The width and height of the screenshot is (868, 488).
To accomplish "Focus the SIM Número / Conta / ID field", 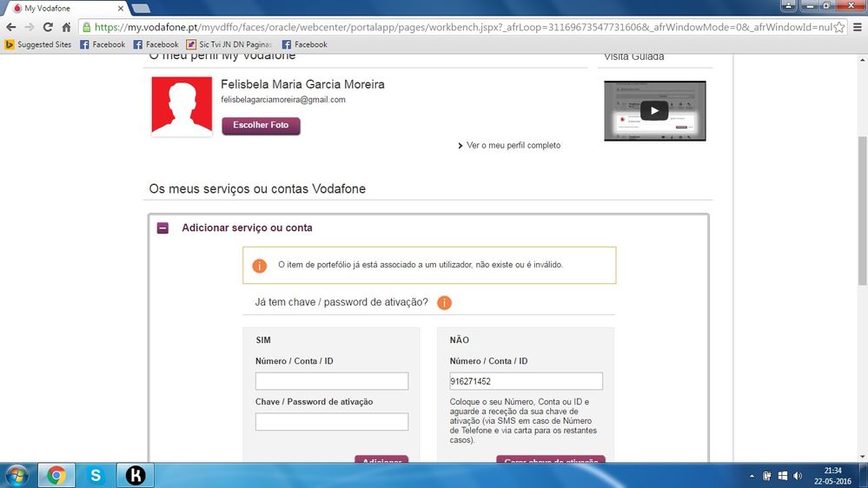I will 332,381.
